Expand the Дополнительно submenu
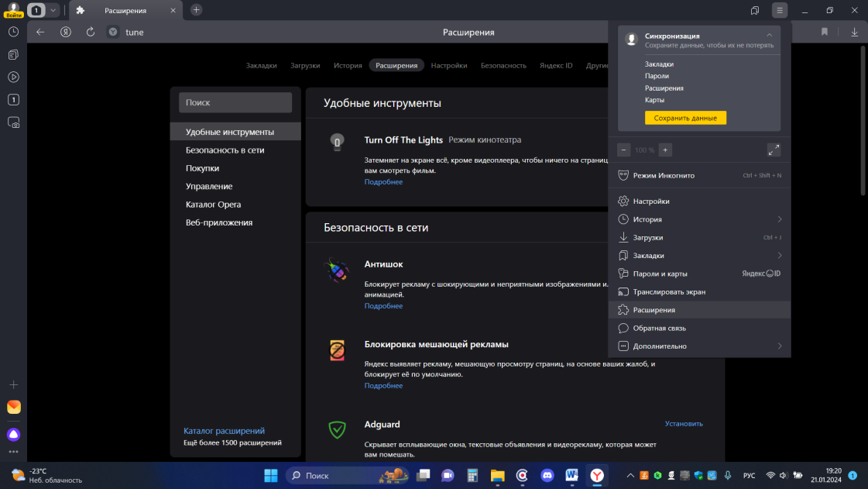868x489 pixels. (779, 346)
